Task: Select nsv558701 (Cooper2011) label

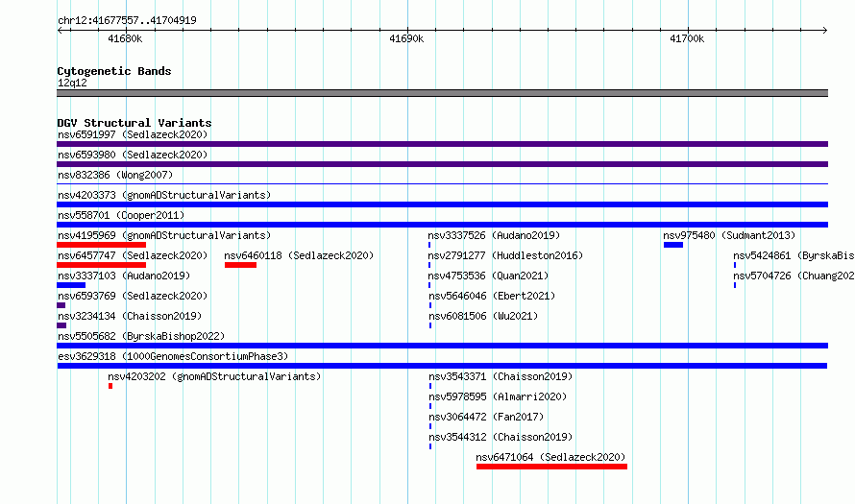Action: coord(121,215)
